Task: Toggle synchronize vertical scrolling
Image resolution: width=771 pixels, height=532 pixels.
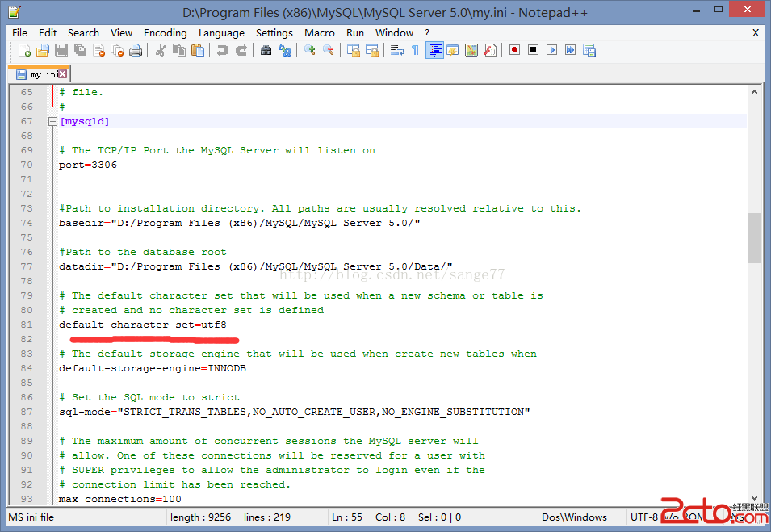Action: click(x=354, y=50)
